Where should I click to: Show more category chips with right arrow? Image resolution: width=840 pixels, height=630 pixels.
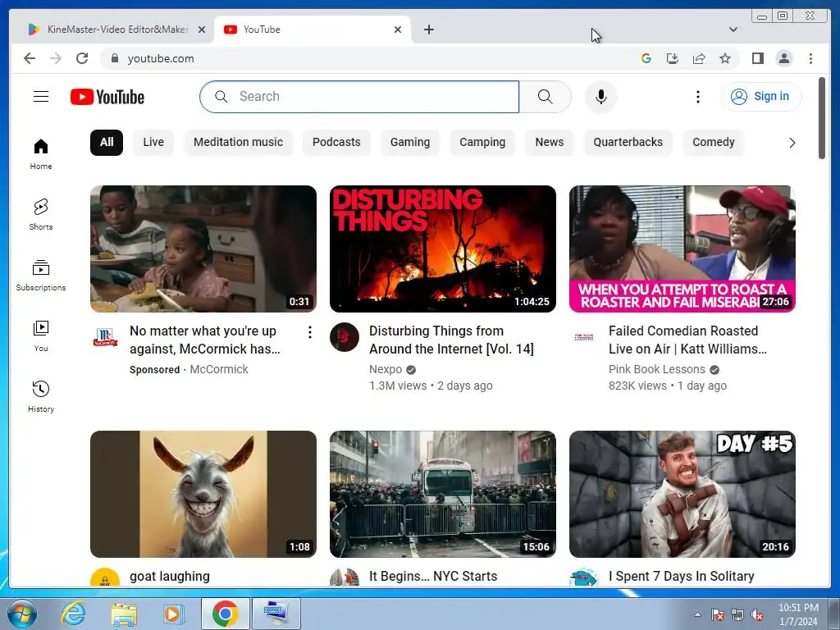[792, 143]
